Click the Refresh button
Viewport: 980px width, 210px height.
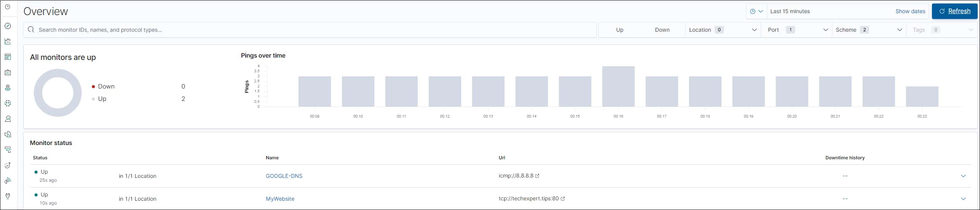[954, 11]
